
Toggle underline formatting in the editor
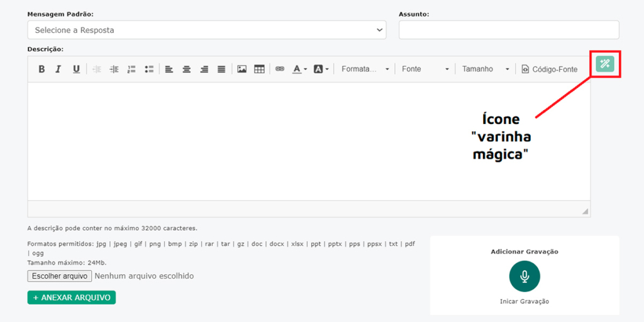76,69
